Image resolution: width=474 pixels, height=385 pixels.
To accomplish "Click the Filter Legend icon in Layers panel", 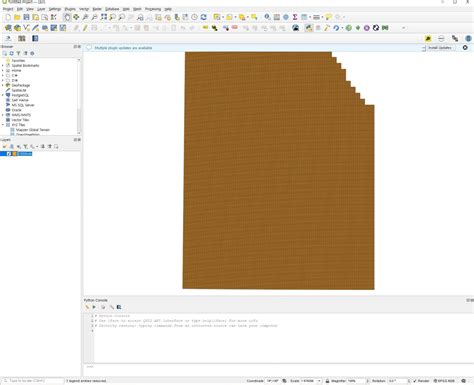I will click(25, 146).
